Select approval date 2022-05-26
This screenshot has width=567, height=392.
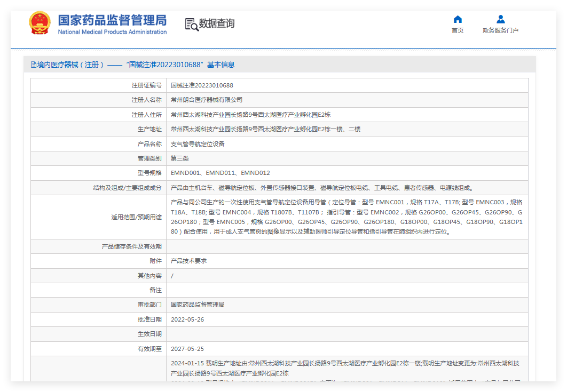pos(187,319)
